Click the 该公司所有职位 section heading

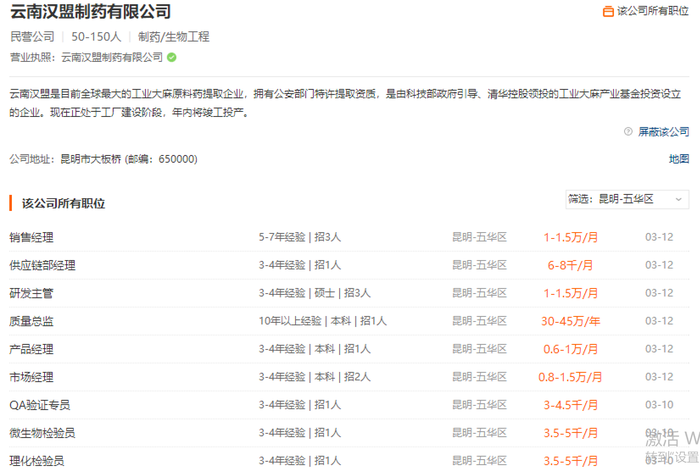coord(63,204)
